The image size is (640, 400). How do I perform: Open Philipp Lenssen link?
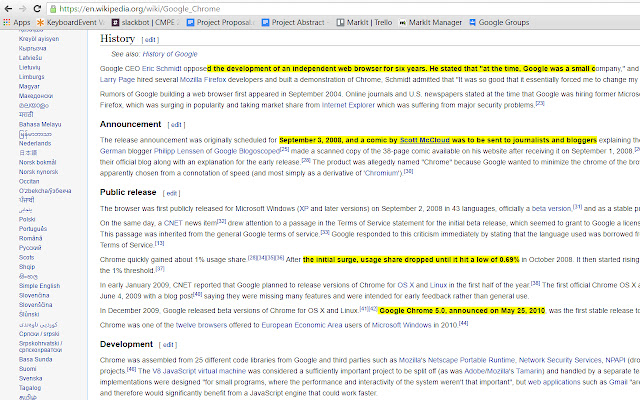pos(177,151)
